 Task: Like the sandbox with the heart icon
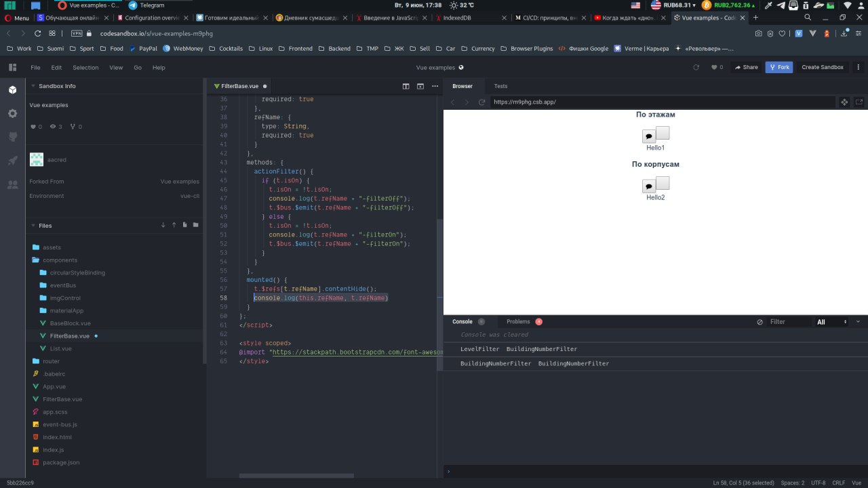click(x=714, y=67)
